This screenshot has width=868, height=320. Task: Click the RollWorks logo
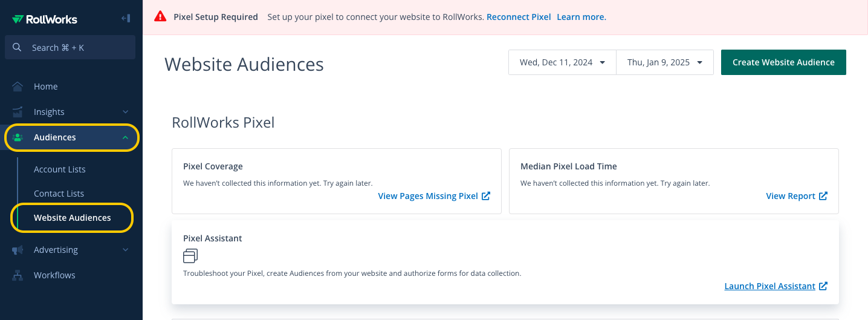pyautogui.click(x=45, y=19)
